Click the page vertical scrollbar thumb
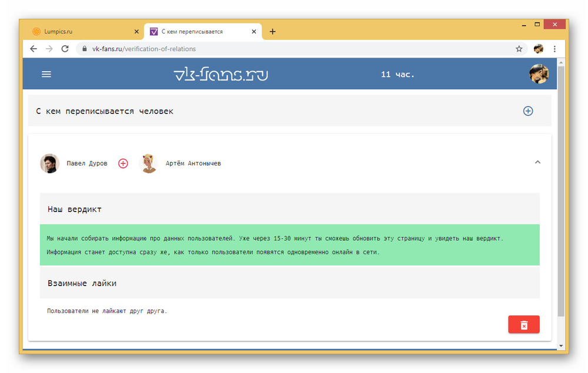588x373 pixels. click(x=561, y=191)
